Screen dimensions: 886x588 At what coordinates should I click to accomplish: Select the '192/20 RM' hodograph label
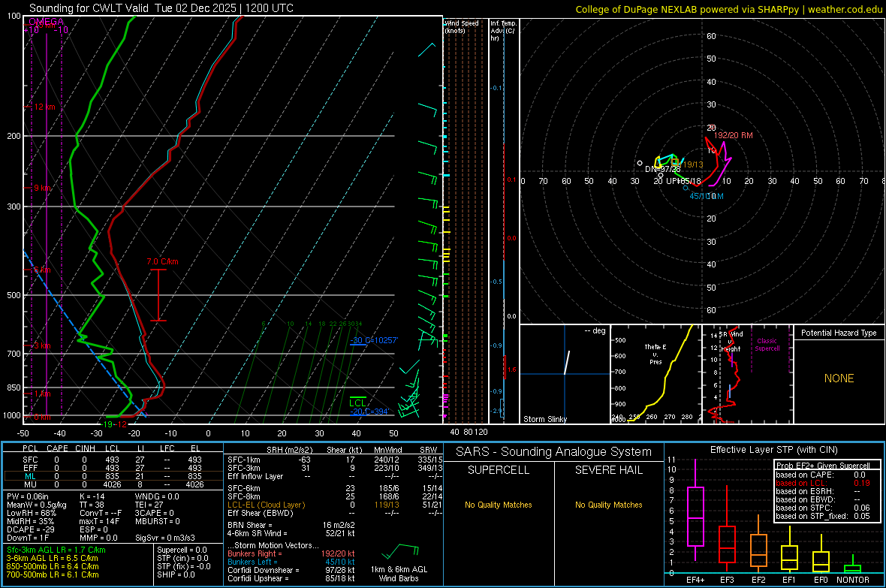(x=734, y=136)
